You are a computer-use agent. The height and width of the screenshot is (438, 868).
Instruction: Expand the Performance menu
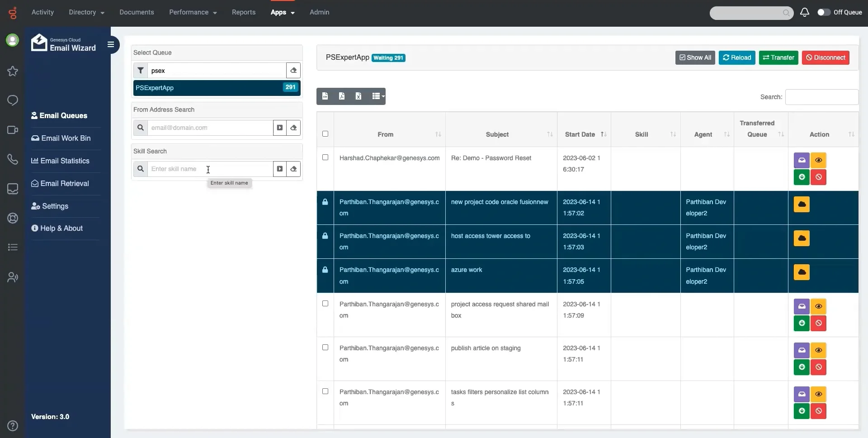click(193, 12)
